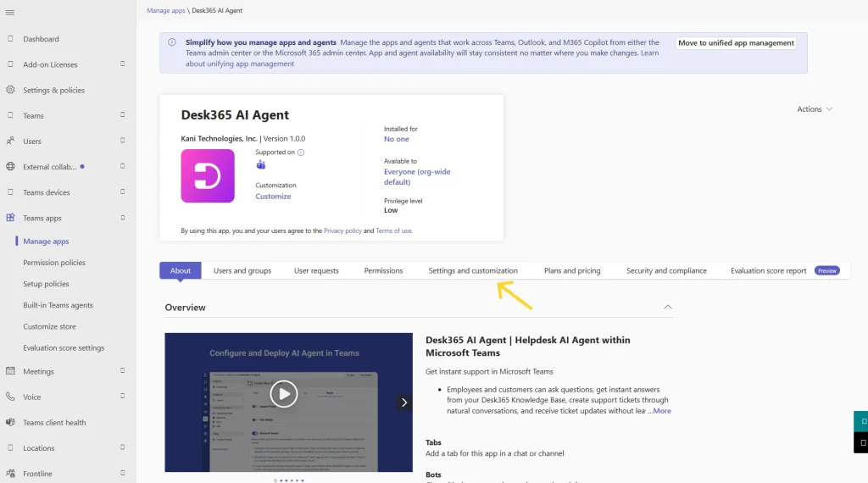Expand Add-on Licenses menu chevron
The height and width of the screenshot is (483, 868).
pyautogui.click(x=122, y=64)
